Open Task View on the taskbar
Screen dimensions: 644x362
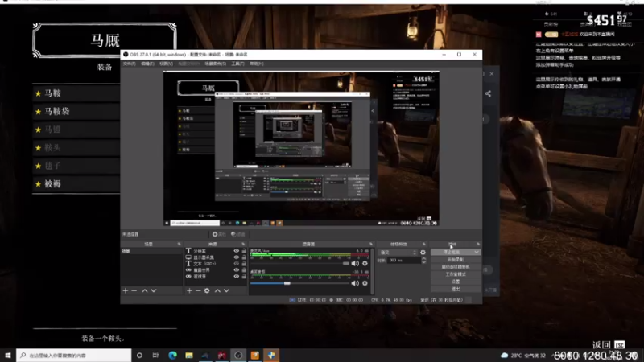pos(155,355)
